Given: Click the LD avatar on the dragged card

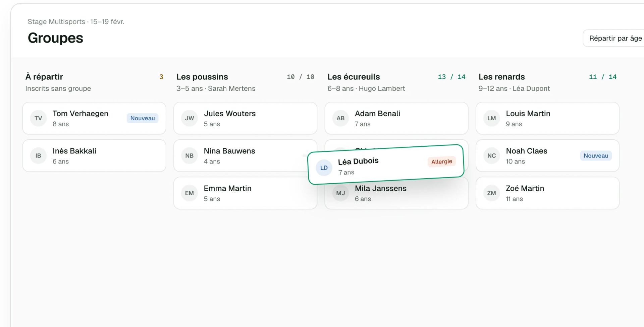Looking at the screenshot, I should coord(324,168).
